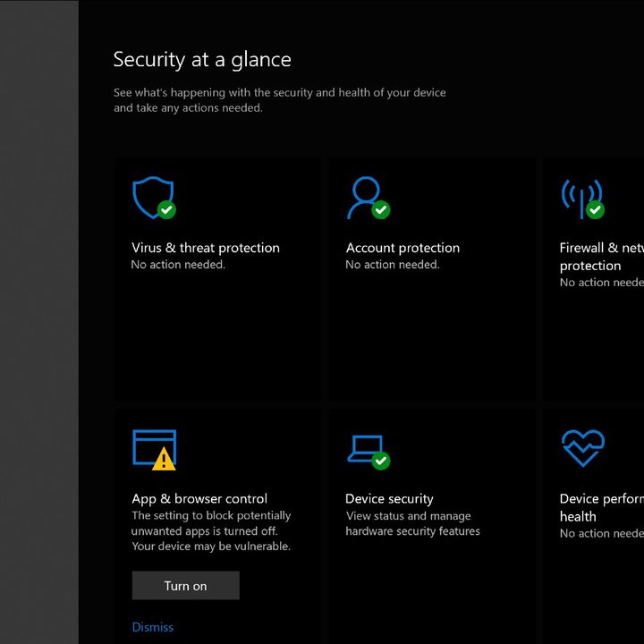The height and width of the screenshot is (644, 644).
Task: Open the Device security heading
Action: pos(389,498)
